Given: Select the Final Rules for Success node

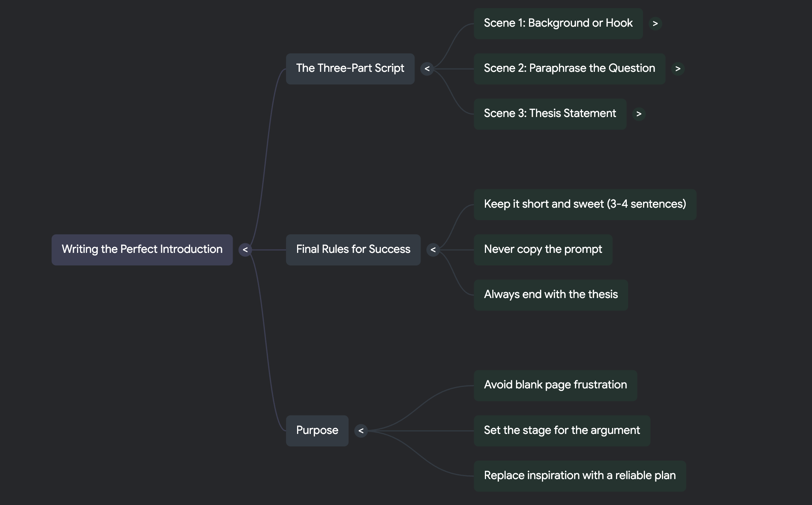Looking at the screenshot, I should pos(353,250).
